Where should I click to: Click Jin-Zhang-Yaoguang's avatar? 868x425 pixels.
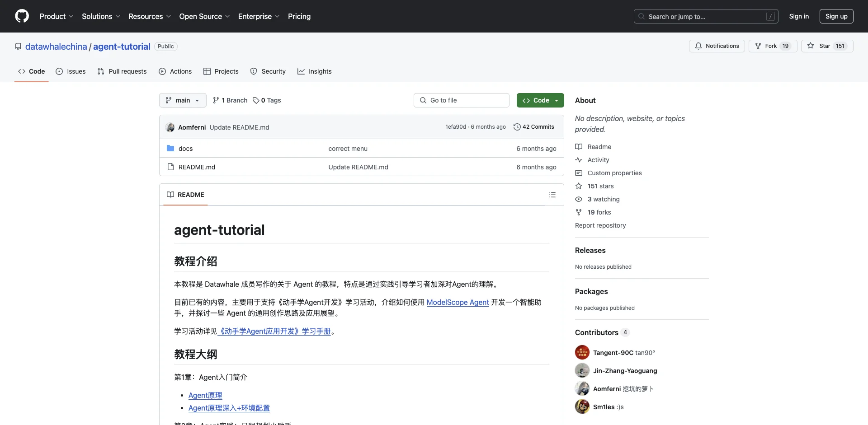pos(582,371)
